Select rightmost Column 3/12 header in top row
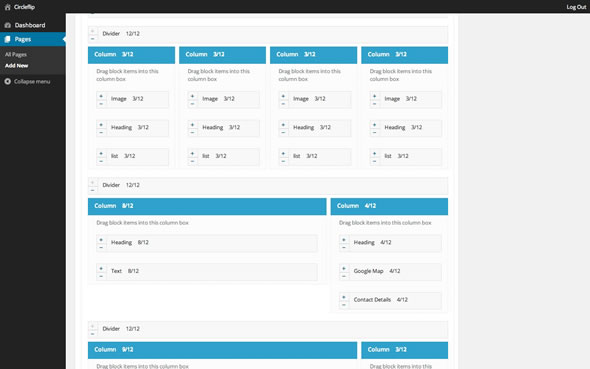590x369 pixels. tap(404, 55)
